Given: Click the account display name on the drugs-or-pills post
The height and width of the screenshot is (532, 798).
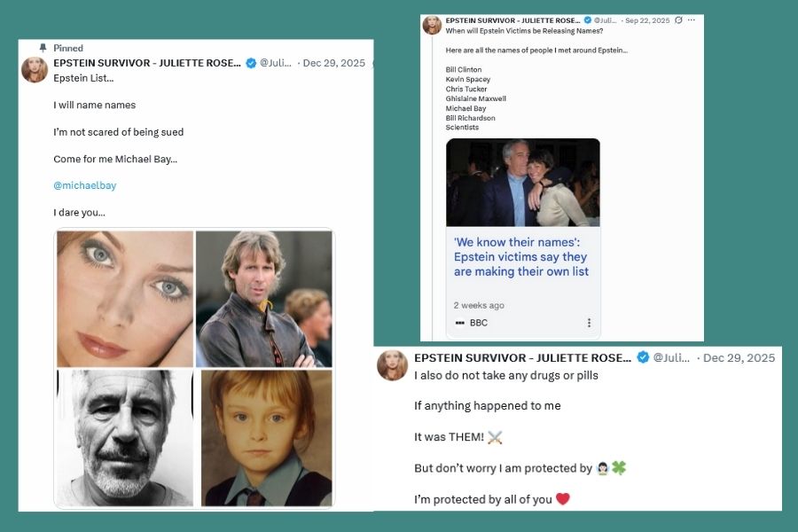Looking at the screenshot, I should pyautogui.click(x=522, y=357).
